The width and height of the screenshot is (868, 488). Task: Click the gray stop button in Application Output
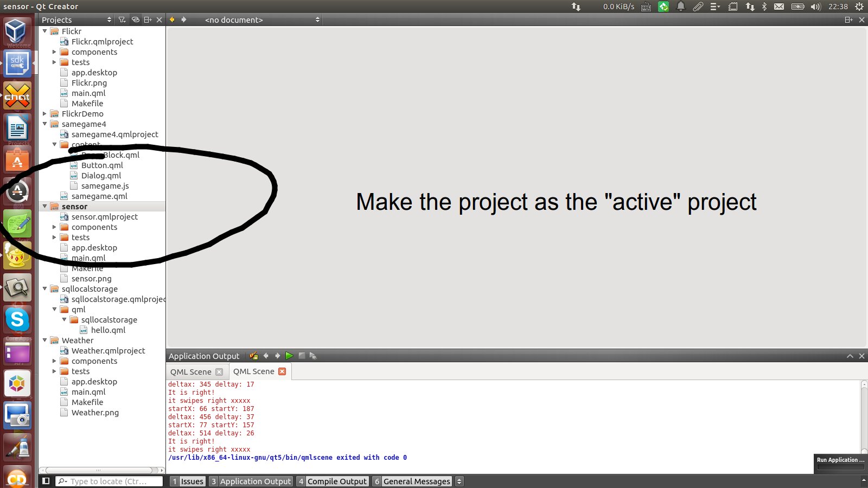[302, 356]
